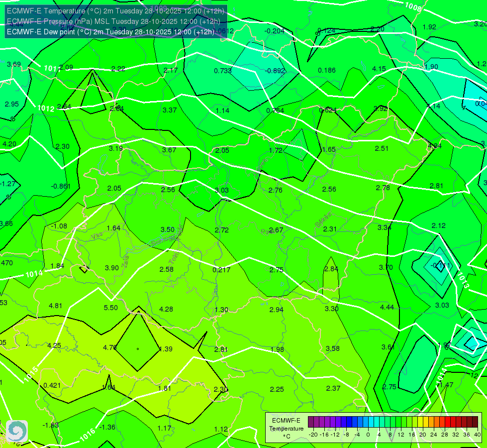Viewport: 487px width, 448px height.
Task: Click the darkest purple swatch at -20 in legend
Action: tap(310, 422)
